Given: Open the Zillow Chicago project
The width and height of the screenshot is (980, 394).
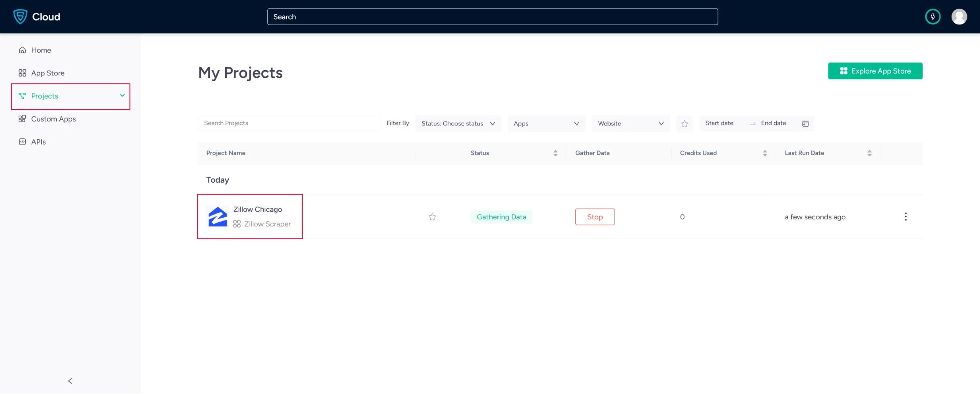Looking at the screenshot, I should coord(258,210).
